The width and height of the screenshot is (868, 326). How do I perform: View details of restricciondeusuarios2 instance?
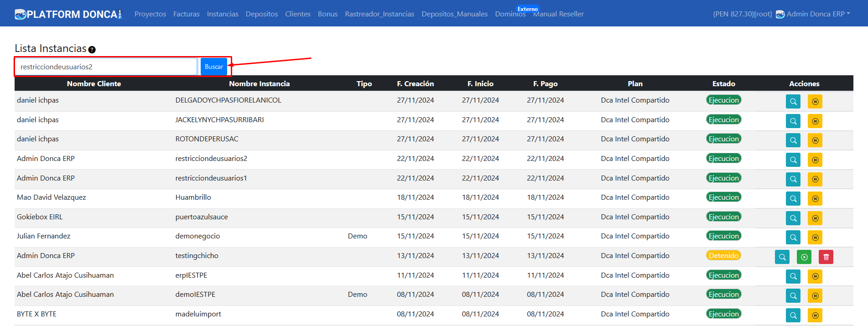click(793, 160)
